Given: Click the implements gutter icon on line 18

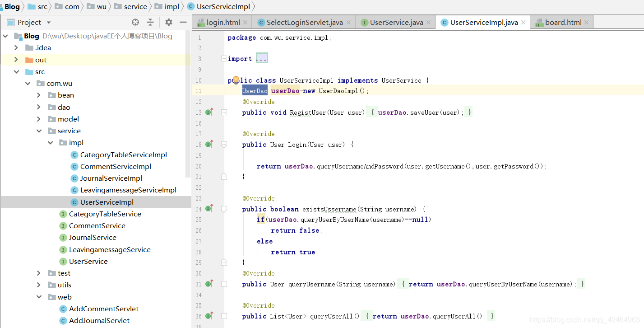Looking at the screenshot, I should [x=209, y=144].
